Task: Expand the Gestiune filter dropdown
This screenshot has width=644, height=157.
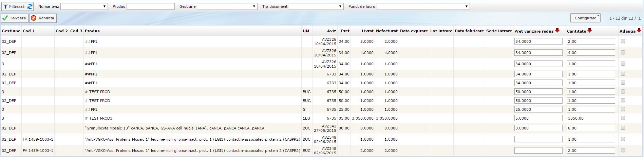Action: click(x=227, y=6)
